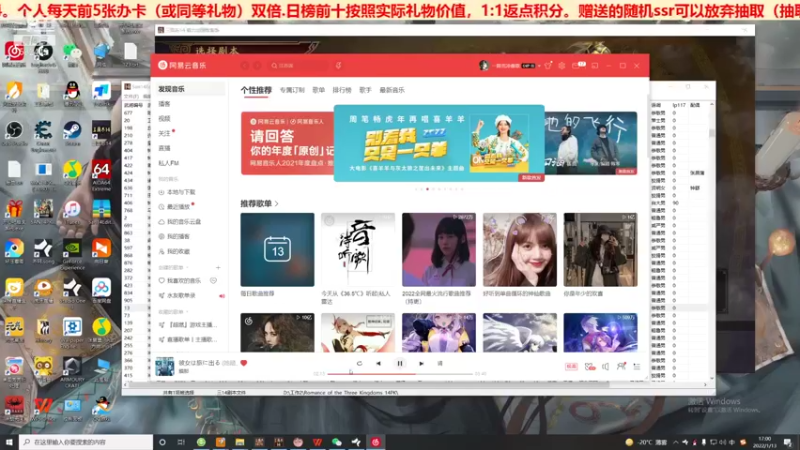Switch to the 歌单 tab

point(318,90)
